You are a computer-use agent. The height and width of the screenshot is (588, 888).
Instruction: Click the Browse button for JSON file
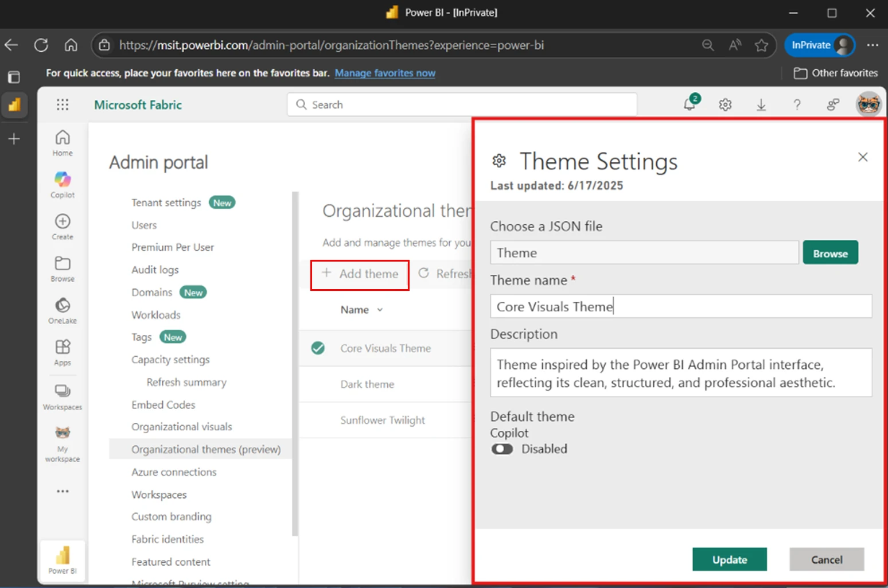coord(830,253)
